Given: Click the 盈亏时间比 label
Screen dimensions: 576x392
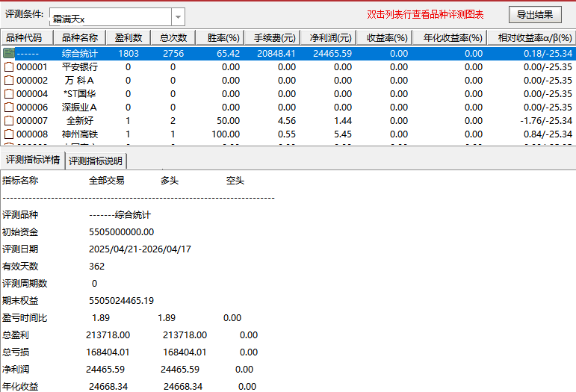Looking at the screenshot, I should tap(25, 318).
